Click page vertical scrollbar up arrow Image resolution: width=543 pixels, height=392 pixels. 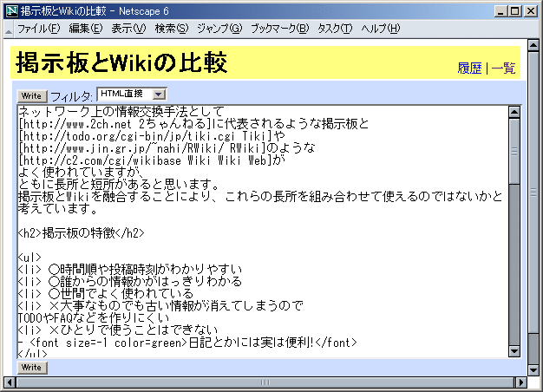(x=533, y=45)
